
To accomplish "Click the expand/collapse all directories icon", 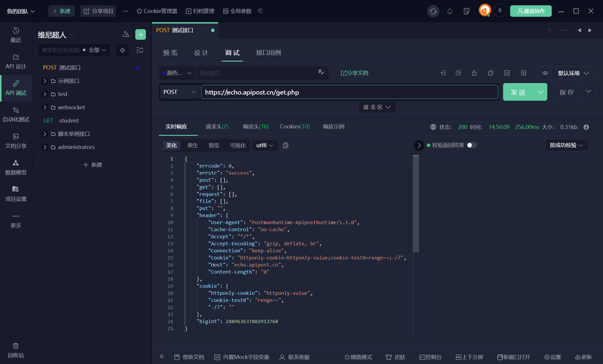I will [x=140, y=50].
